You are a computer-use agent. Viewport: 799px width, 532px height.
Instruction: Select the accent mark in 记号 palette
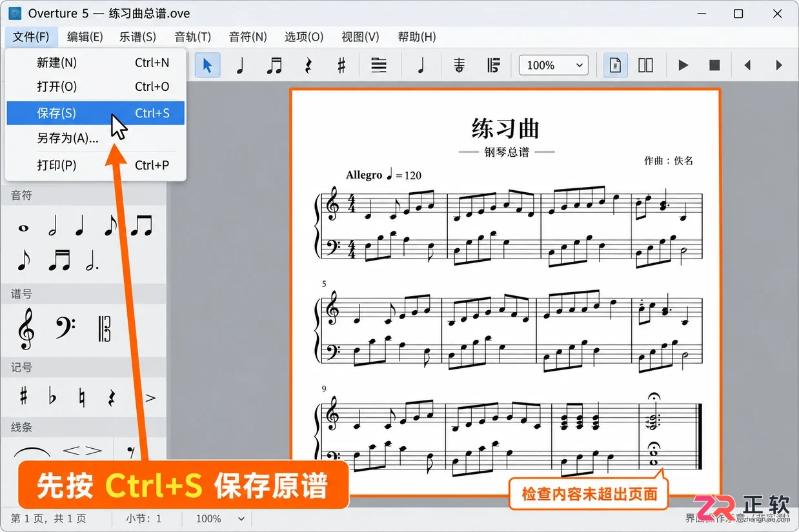coord(150,398)
